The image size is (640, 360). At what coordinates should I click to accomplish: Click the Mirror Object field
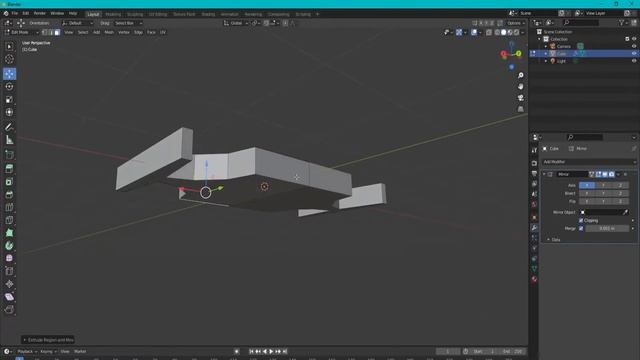[x=604, y=212]
